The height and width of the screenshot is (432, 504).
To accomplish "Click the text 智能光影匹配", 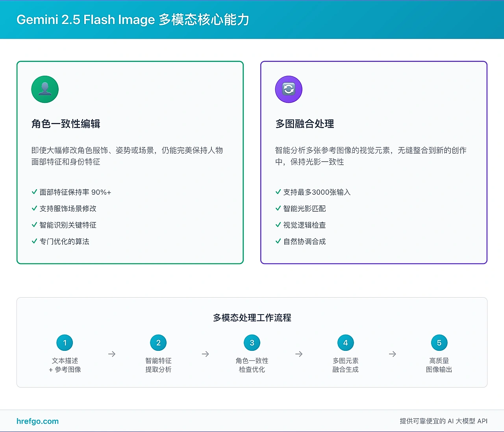I will point(304,209).
